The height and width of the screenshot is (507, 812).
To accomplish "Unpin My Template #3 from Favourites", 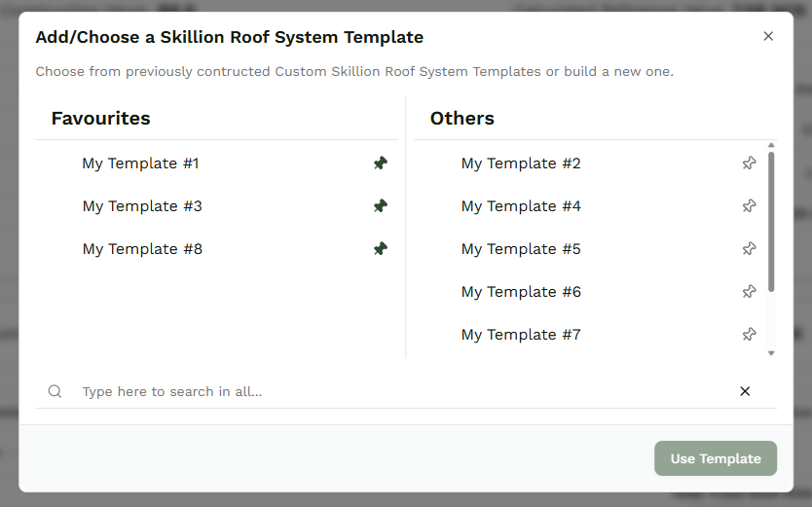I will pyautogui.click(x=381, y=206).
